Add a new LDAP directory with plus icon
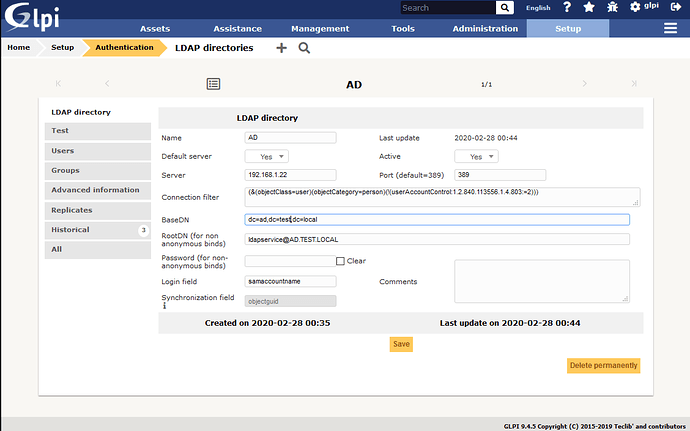Viewport: 690px width, 431px height. pyautogui.click(x=281, y=48)
